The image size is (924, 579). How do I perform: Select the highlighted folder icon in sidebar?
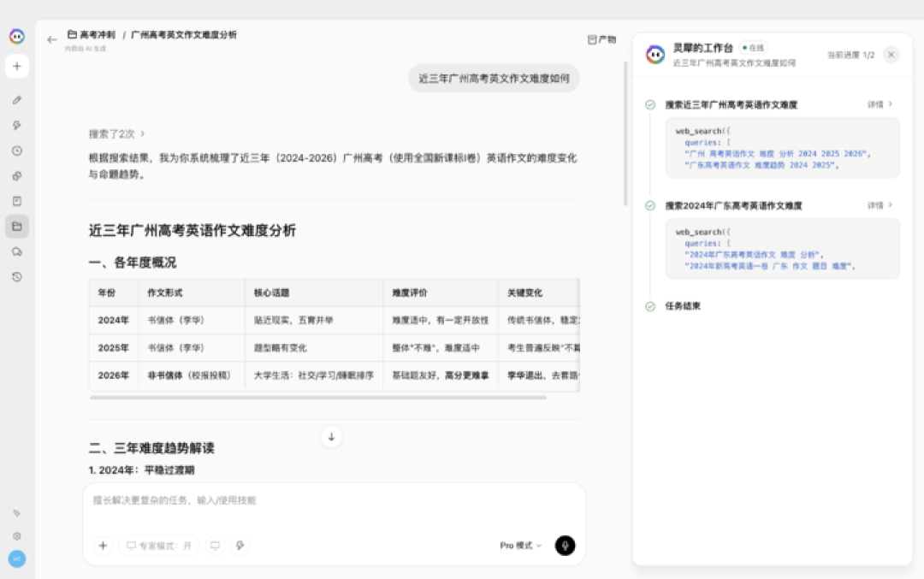click(17, 226)
